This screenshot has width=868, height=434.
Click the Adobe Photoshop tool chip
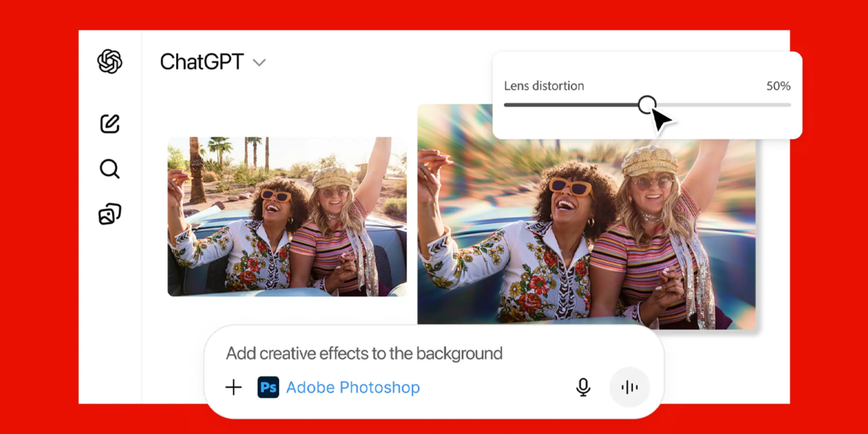(339, 387)
